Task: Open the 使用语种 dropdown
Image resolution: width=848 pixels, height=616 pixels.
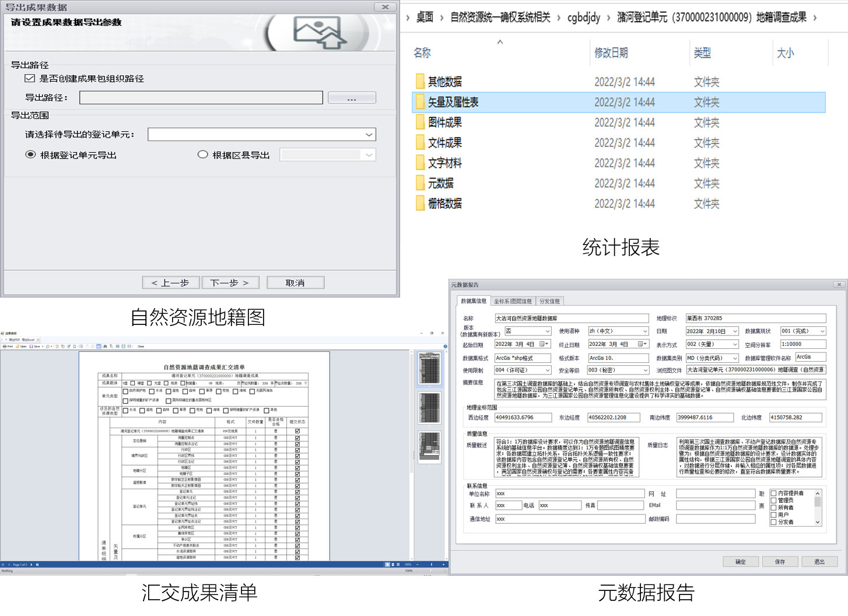Action: [644, 331]
